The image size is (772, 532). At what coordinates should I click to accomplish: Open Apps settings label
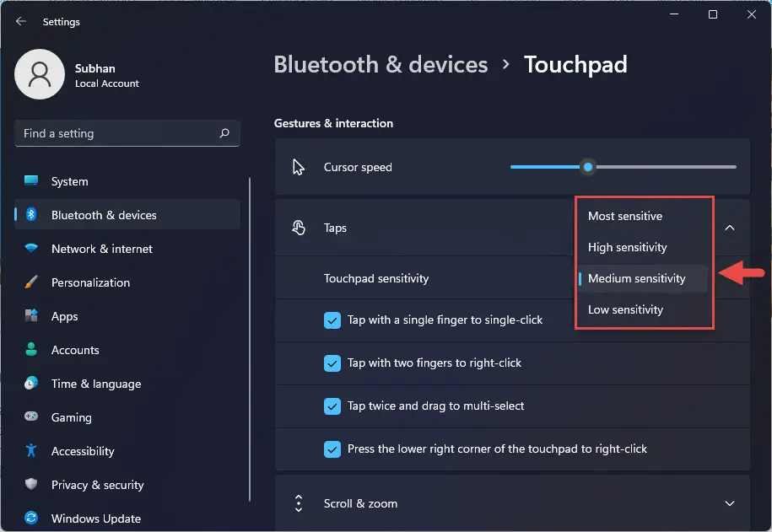coord(64,316)
